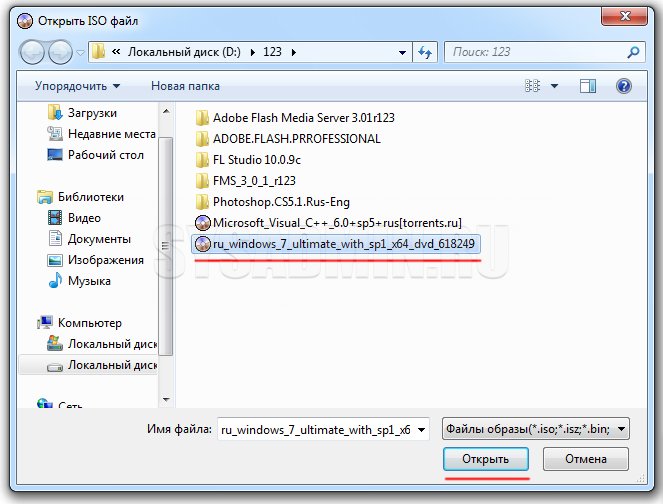Select Microsoft_Visual_C++_6.0 disc image file

tap(328, 222)
